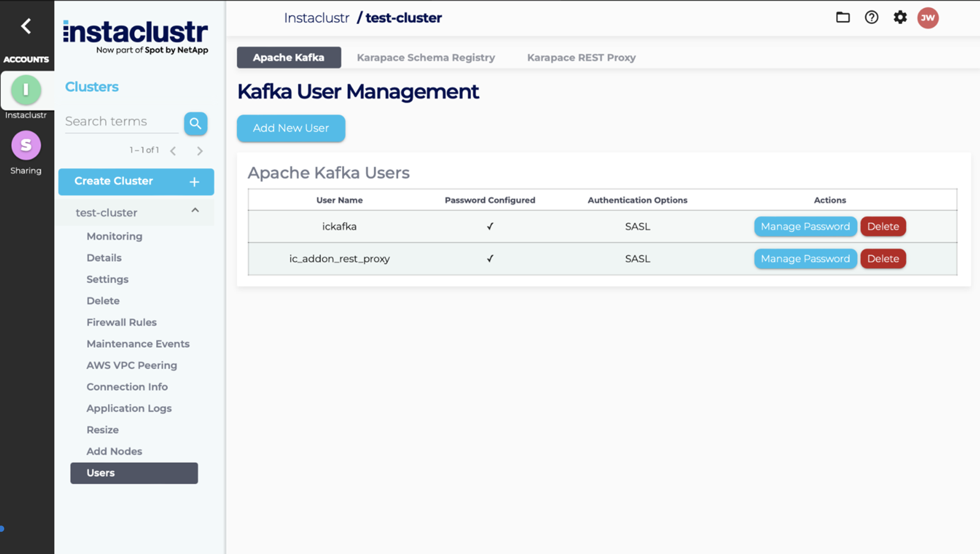Manage Password for the ickafka user
This screenshot has height=554, width=980.
point(805,226)
